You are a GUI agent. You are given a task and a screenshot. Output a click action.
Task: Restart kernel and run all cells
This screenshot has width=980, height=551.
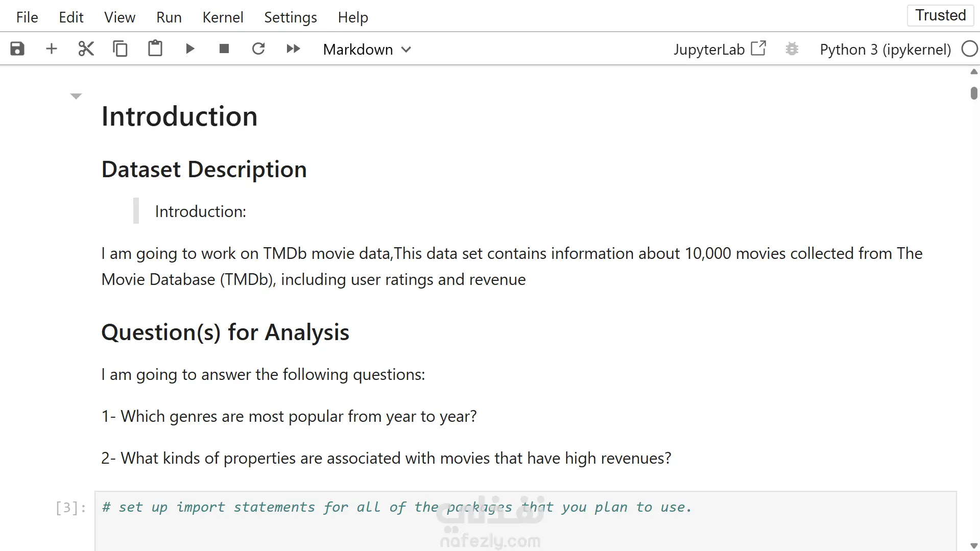tap(293, 49)
